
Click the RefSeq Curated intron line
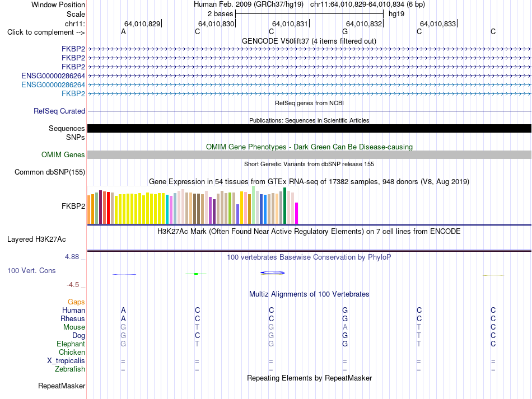point(309,111)
